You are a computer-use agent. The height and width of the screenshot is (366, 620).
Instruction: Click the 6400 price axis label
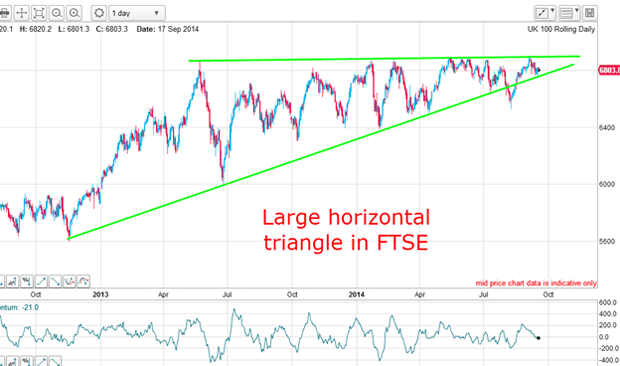(607, 128)
